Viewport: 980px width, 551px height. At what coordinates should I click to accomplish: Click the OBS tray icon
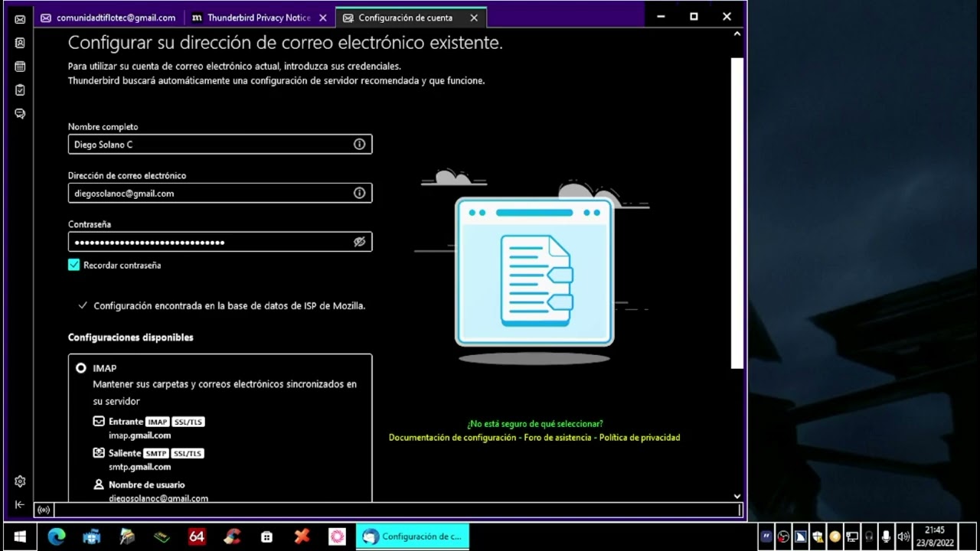pyautogui.click(x=783, y=536)
